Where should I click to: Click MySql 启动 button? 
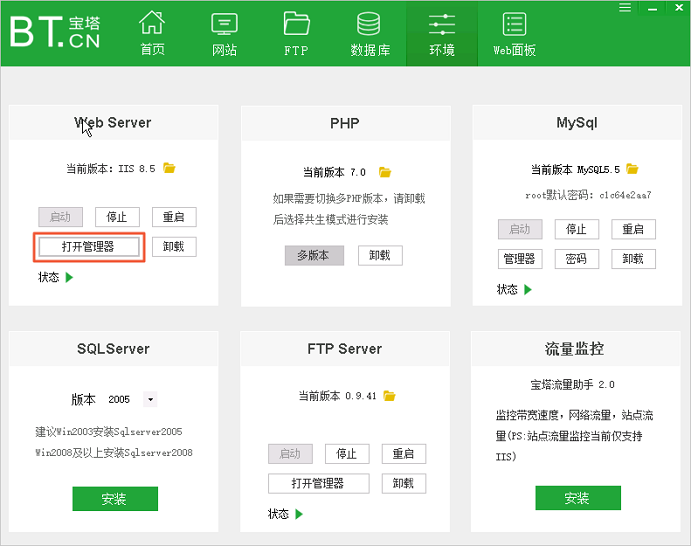(x=520, y=229)
